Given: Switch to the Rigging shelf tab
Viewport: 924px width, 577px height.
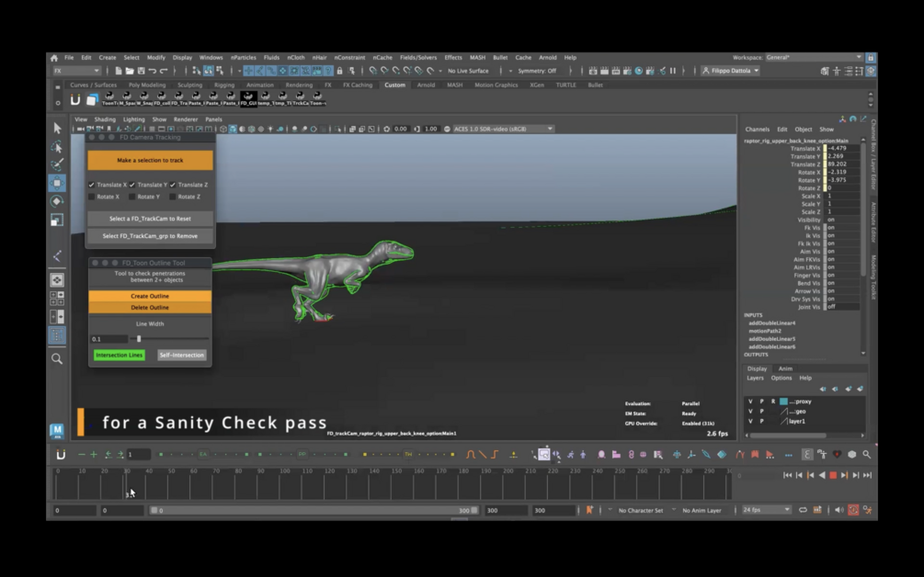Looking at the screenshot, I should tap(224, 85).
